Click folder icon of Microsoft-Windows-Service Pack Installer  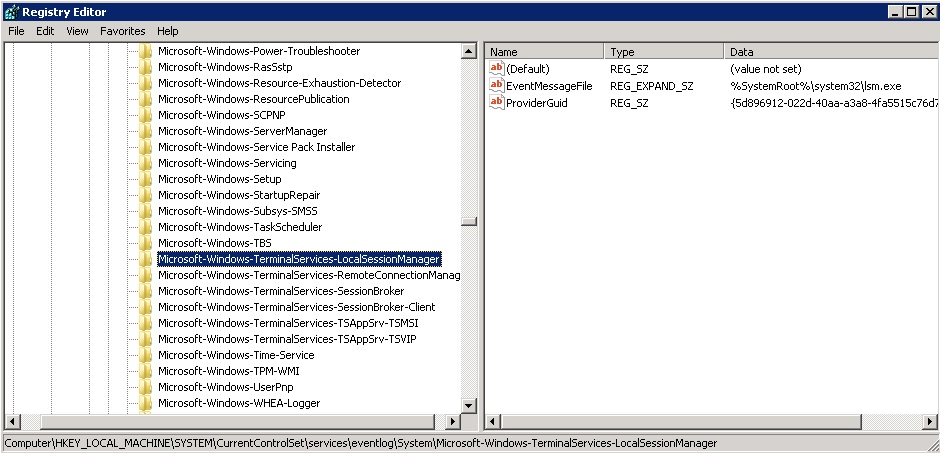[x=145, y=147]
